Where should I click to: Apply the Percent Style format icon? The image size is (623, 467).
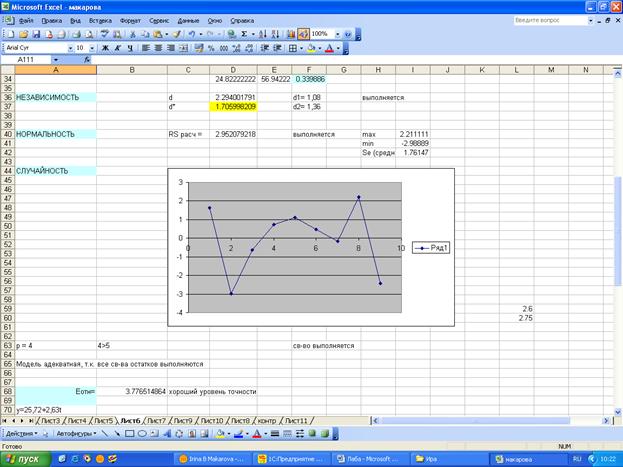point(213,47)
